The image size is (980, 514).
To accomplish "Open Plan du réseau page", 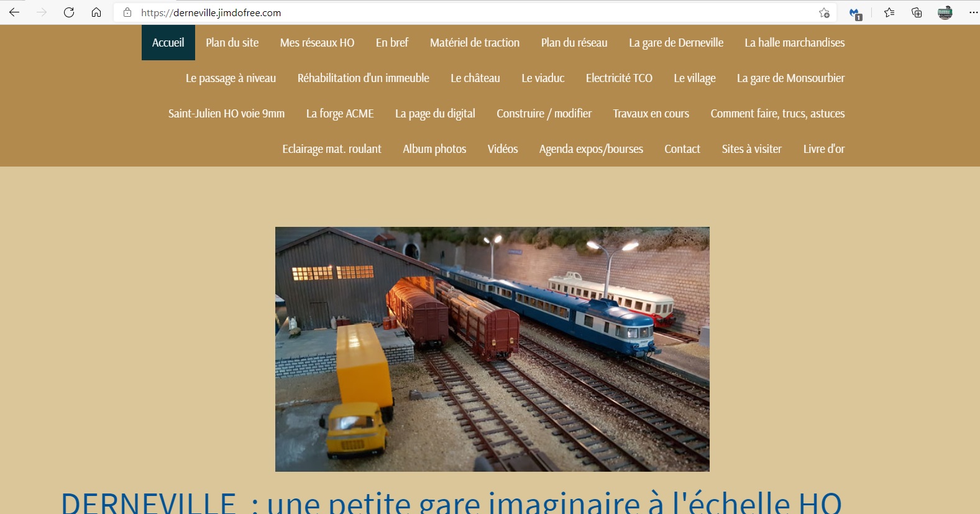I will coord(574,42).
